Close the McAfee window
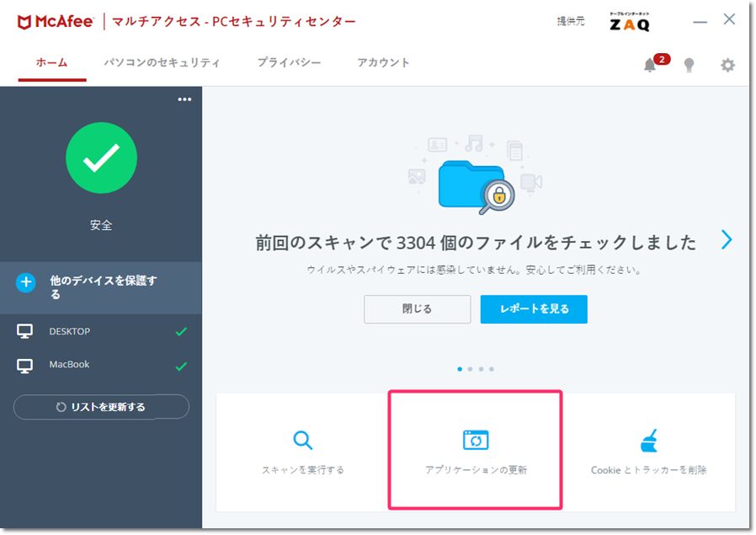Viewport: 756px width, 535px height. click(x=730, y=19)
